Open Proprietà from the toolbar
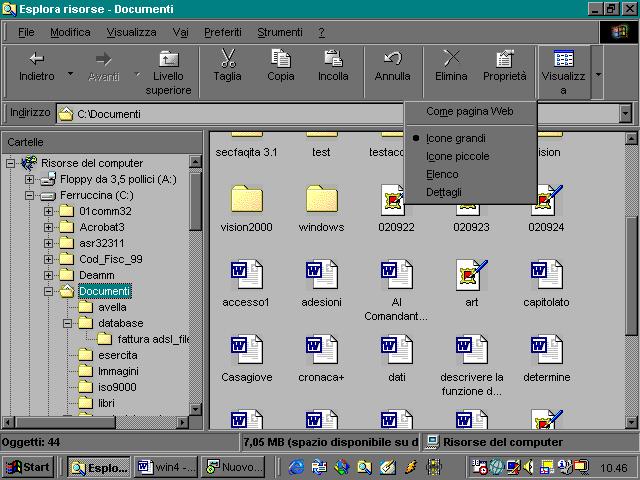 [x=504, y=66]
